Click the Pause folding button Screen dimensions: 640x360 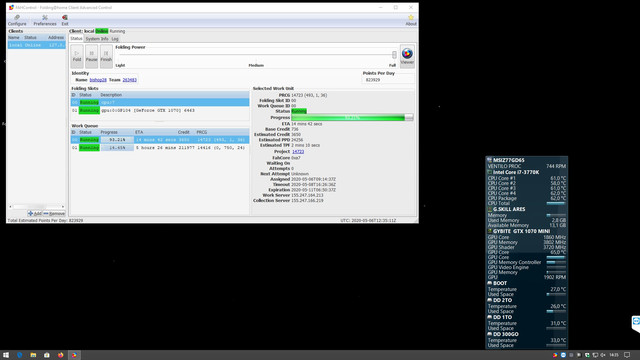(x=91, y=56)
